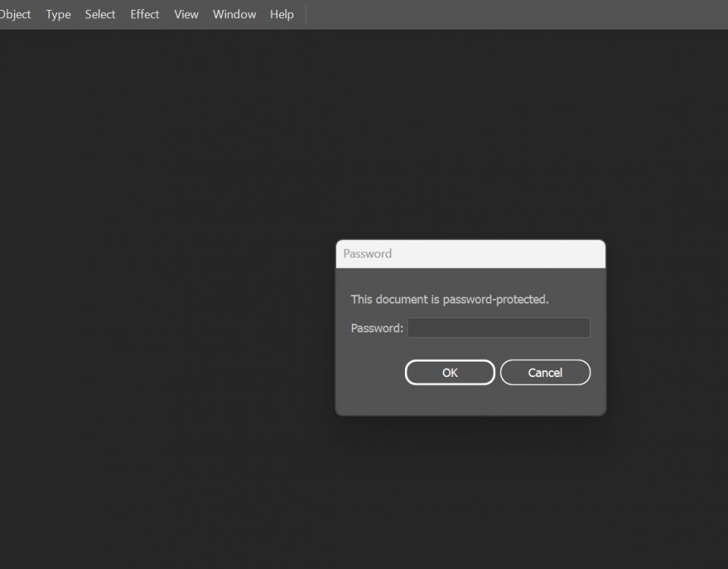Open the Type menu
728x569 pixels.
pos(58,14)
